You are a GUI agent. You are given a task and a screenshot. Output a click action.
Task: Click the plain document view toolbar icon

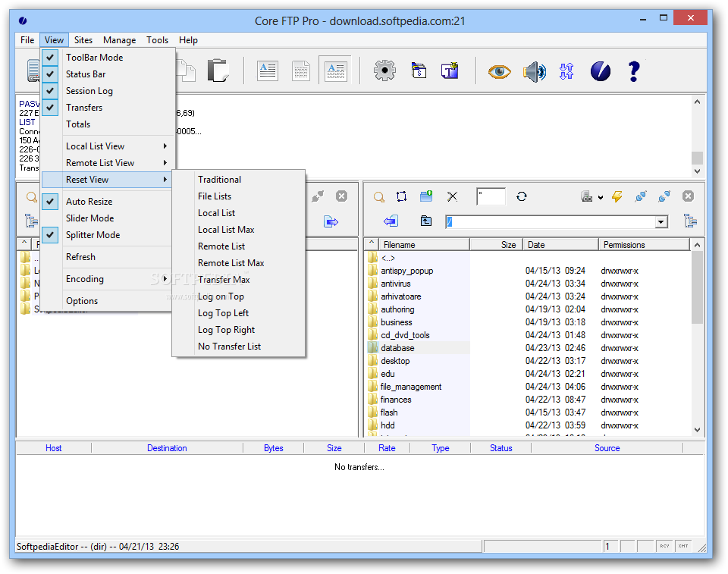(x=301, y=71)
